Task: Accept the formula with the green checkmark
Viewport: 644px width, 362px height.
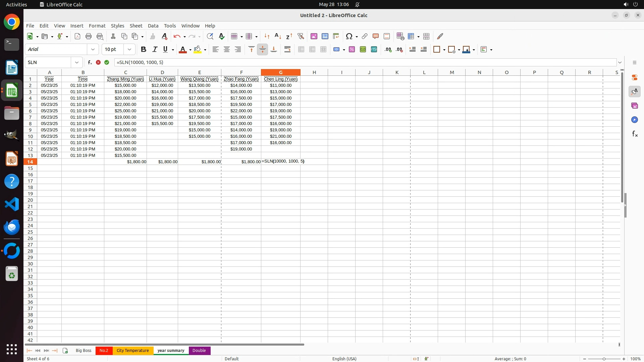Action: [x=107, y=62]
